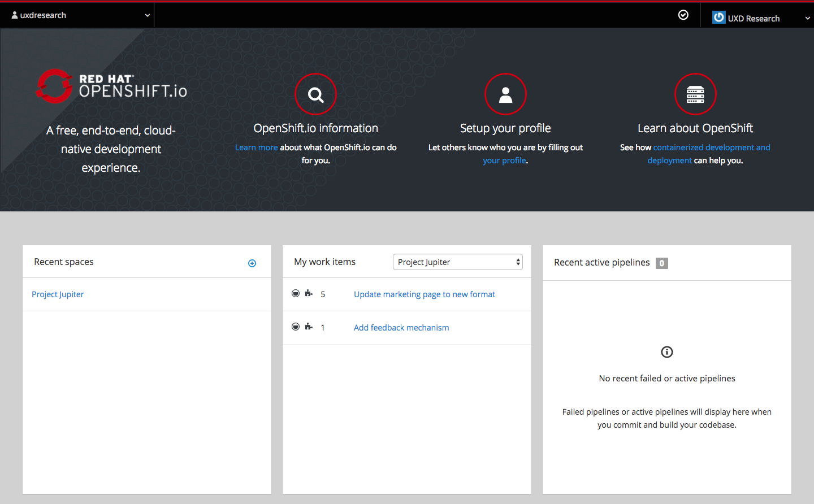
Task: Click the magnifier OpenShift.io information icon
Action: point(316,94)
